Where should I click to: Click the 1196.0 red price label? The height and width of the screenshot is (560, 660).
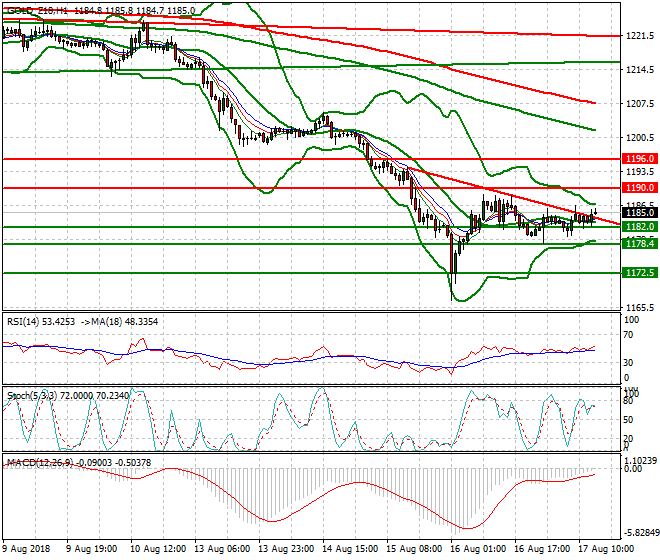point(639,159)
